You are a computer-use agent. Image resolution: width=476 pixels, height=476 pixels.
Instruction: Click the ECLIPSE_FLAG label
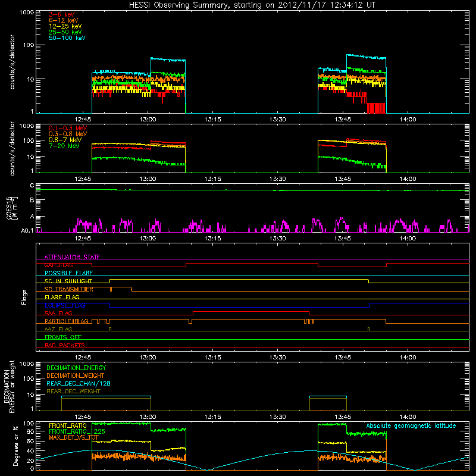(65, 305)
